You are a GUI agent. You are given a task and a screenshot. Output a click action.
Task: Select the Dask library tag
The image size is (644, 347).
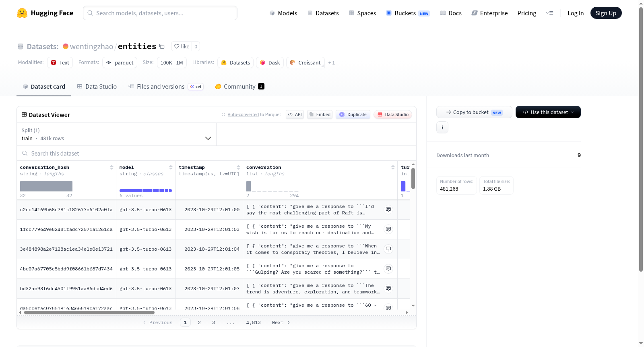(270, 62)
